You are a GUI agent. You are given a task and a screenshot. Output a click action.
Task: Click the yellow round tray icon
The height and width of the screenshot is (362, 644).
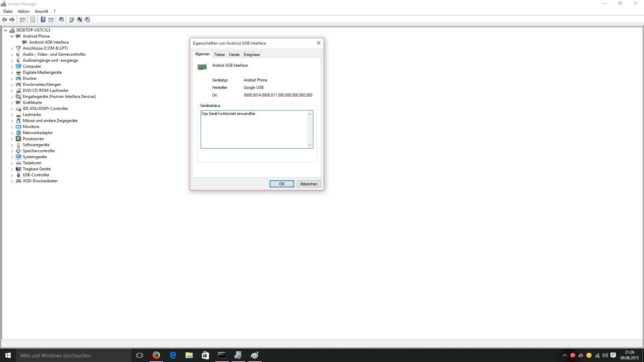[589, 355]
